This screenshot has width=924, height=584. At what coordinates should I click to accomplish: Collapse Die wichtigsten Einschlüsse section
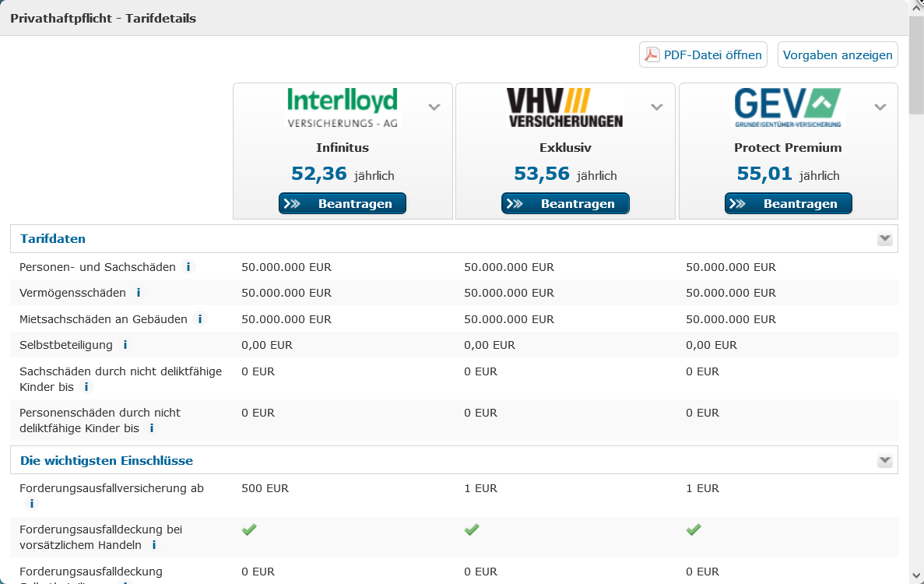click(x=884, y=461)
